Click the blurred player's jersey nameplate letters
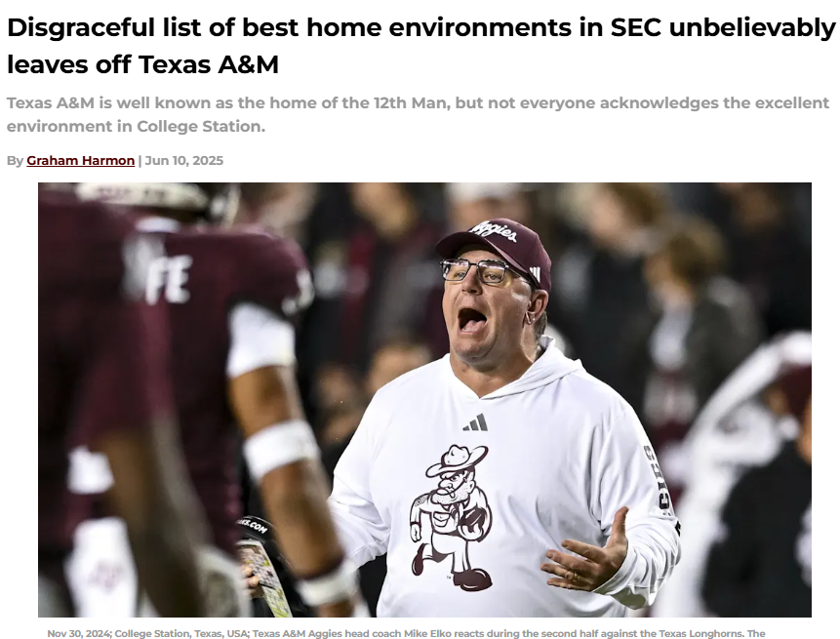Viewport: 840px width, 639px height. pos(166,276)
